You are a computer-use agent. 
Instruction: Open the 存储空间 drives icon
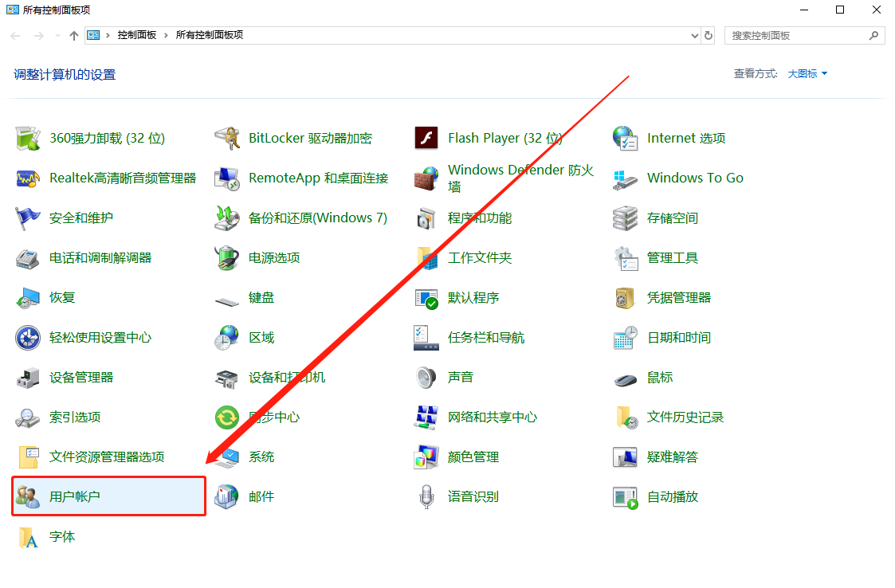(x=625, y=218)
